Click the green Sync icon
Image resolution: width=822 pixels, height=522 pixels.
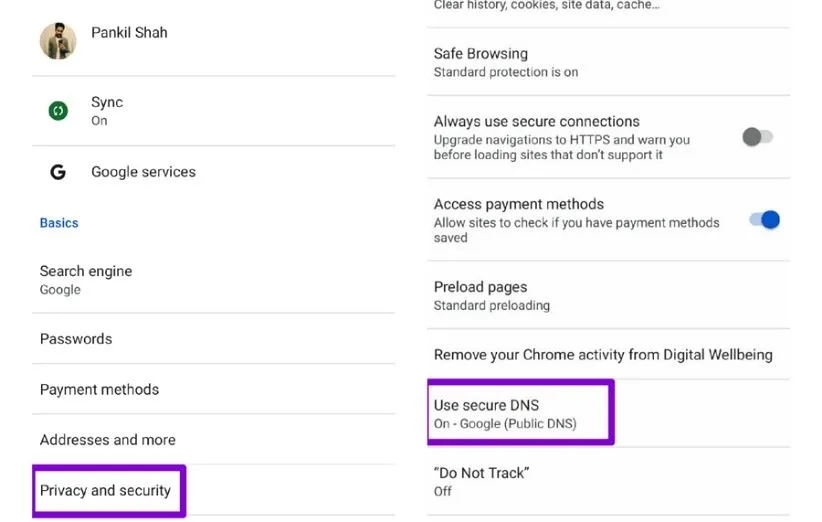[x=58, y=111]
